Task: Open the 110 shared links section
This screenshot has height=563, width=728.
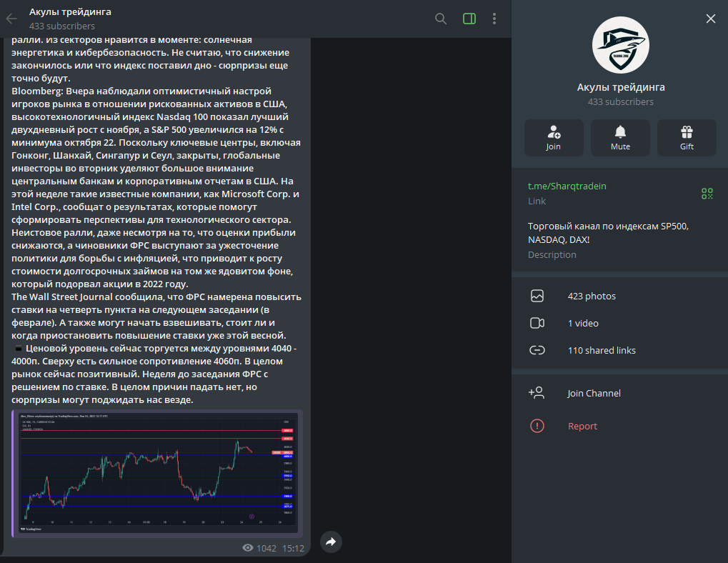Action: (x=620, y=350)
